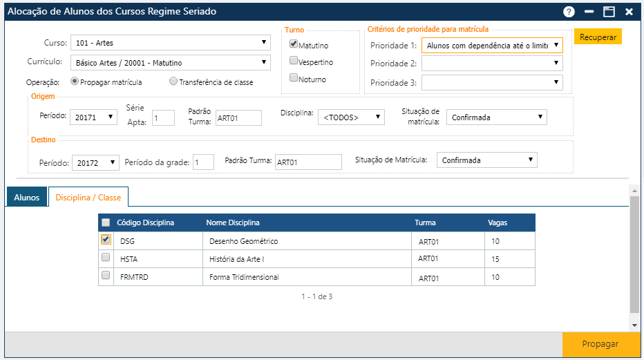
Task: Click the História da Arte I cell
Action: tap(307, 259)
